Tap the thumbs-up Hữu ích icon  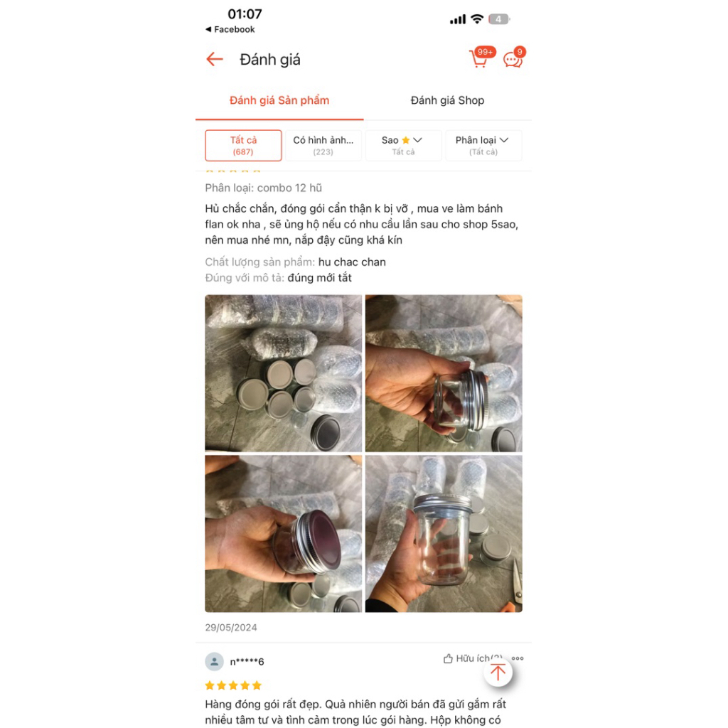pos(448,658)
